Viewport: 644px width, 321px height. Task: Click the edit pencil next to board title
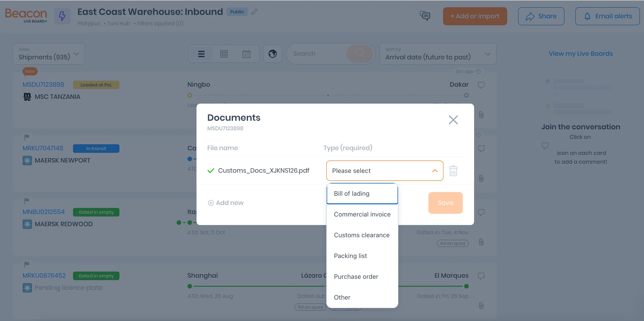click(254, 12)
